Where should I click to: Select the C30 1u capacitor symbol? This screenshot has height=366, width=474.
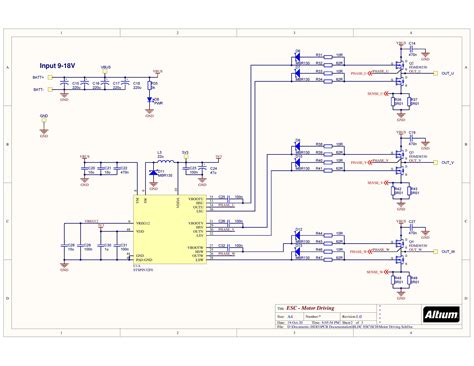(x=100, y=245)
